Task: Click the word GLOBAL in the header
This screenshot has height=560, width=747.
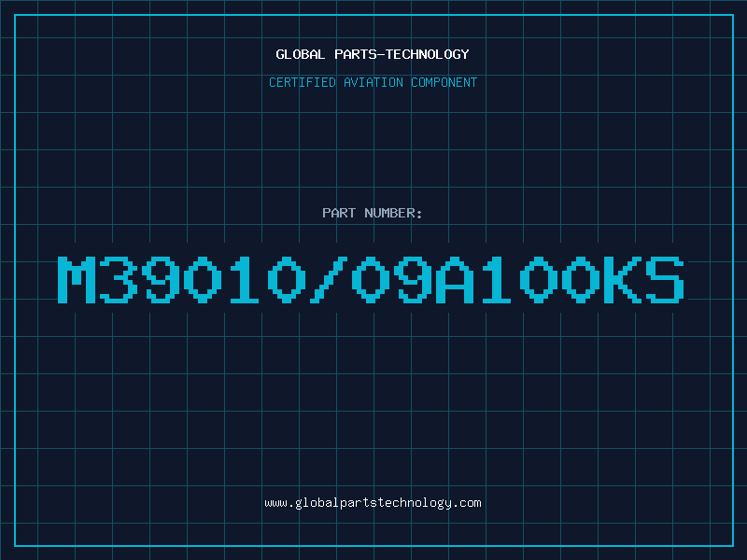Action: tap(300, 54)
